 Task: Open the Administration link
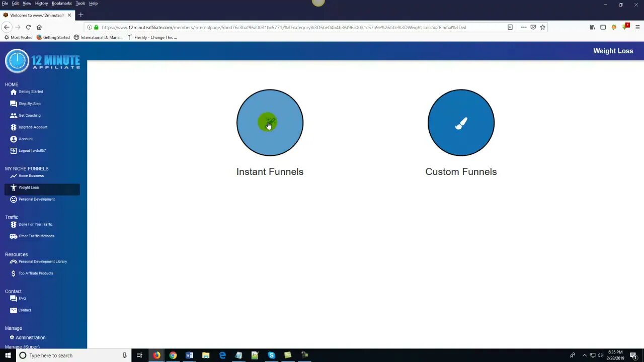click(x=30, y=337)
